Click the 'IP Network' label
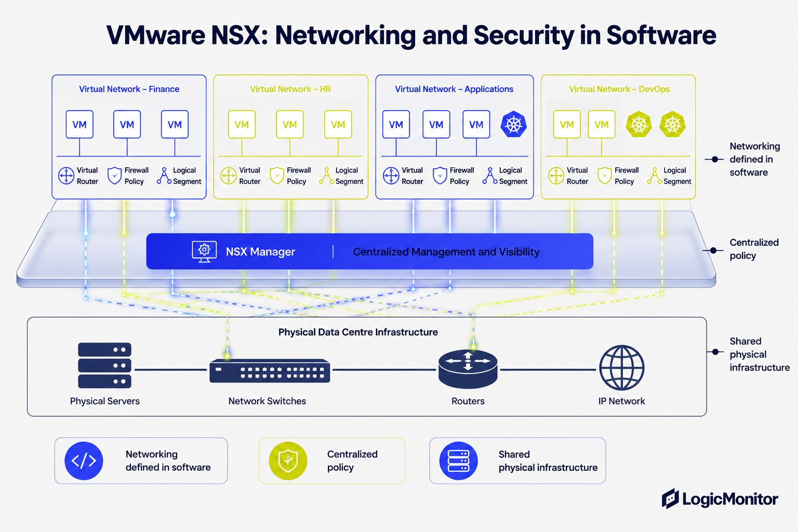 click(622, 401)
